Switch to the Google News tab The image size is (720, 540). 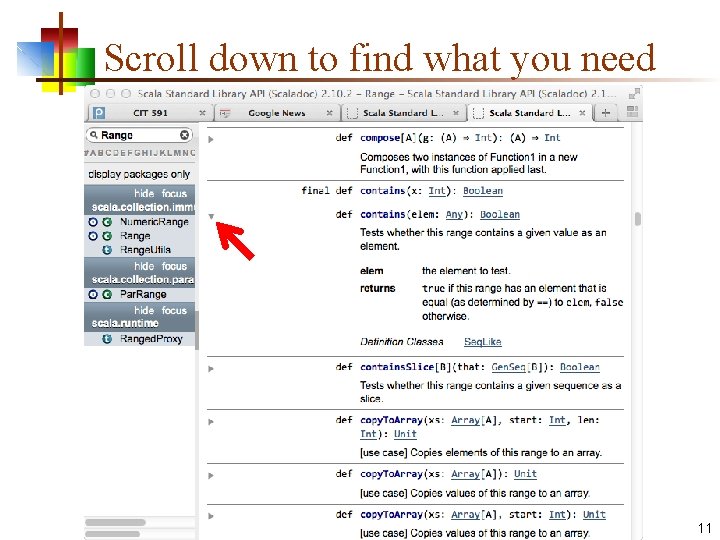pyautogui.click(x=276, y=113)
